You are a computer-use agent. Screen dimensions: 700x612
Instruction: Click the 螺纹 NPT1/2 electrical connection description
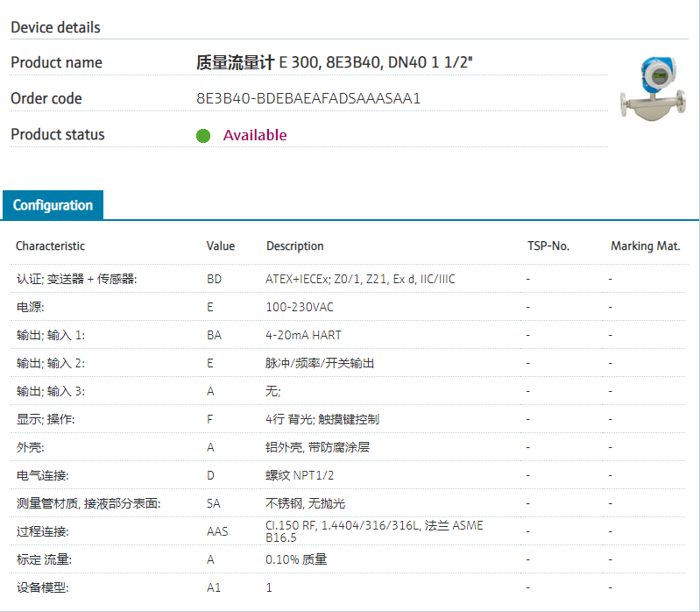click(x=300, y=475)
